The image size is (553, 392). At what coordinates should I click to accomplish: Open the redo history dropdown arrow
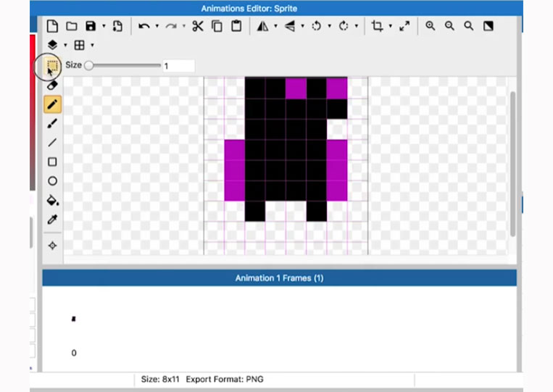[184, 26]
